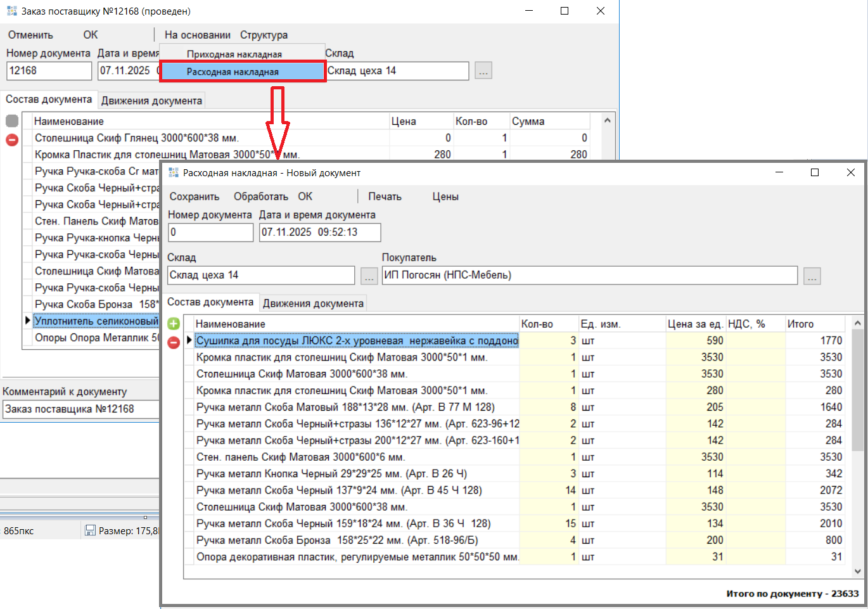Click the Обработать button
This screenshot has width=868, height=609.
click(x=260, y=196)
